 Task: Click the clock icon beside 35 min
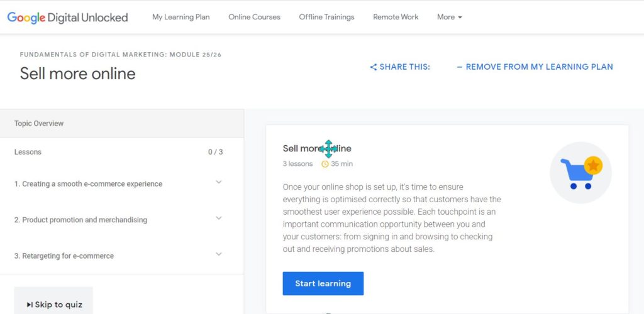325,164
